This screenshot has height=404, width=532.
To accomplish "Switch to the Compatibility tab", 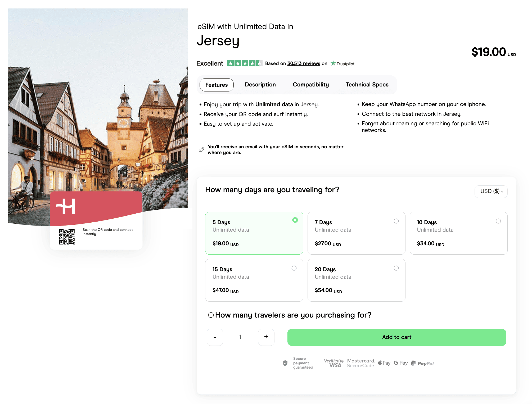I will click(310, 85).
